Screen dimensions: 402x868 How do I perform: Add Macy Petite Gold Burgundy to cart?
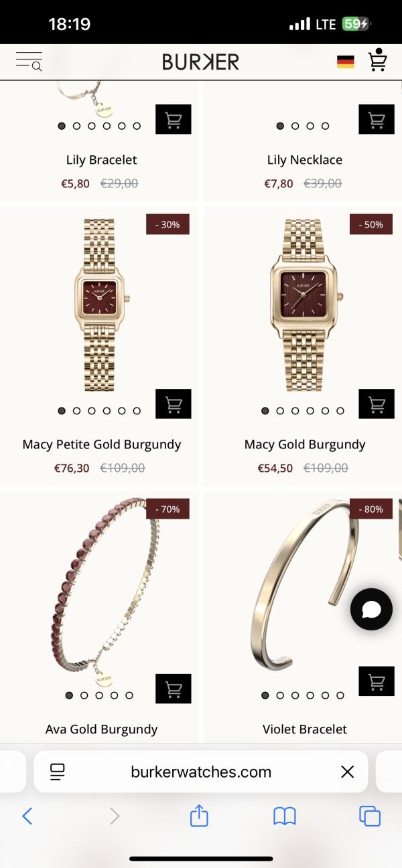point(174,404)
